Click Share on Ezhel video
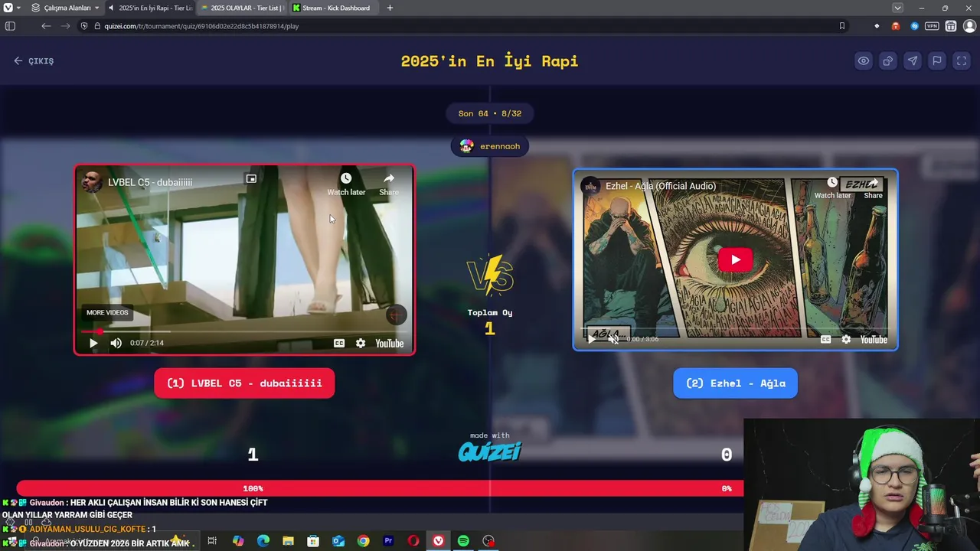980x551 pixels. click(873, 188)
